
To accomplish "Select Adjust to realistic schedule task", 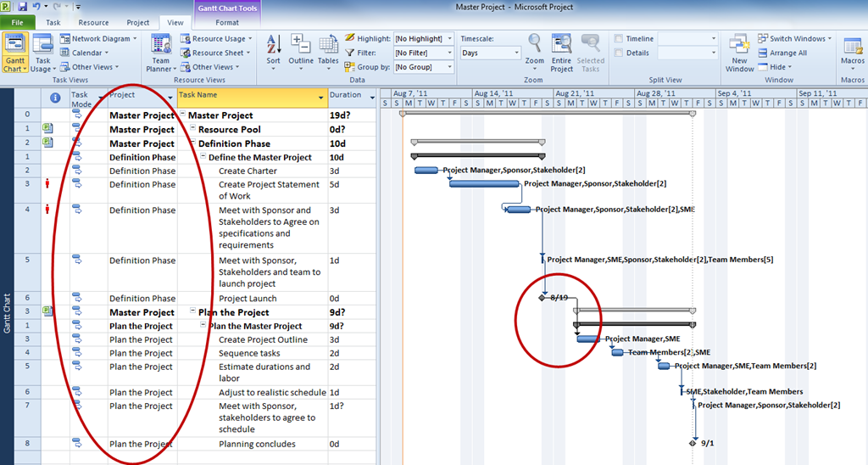I will point(272,392).
